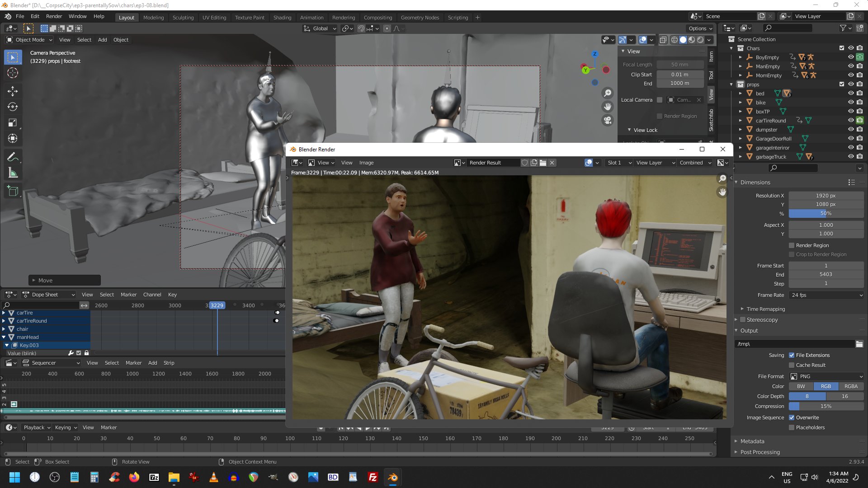
Task: Switch to the Sculpting workspace tab
Action: pyautogui.click(x=183, y=18)
